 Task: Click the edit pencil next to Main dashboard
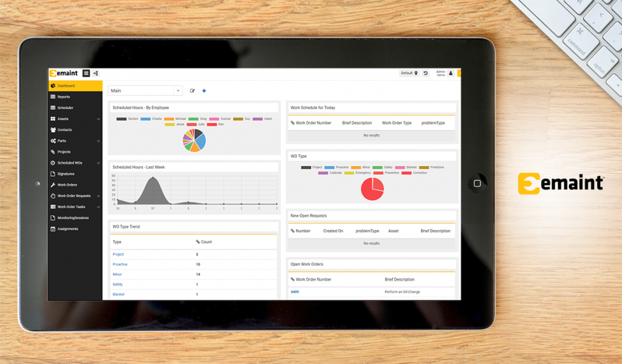(x=193, y=90)
